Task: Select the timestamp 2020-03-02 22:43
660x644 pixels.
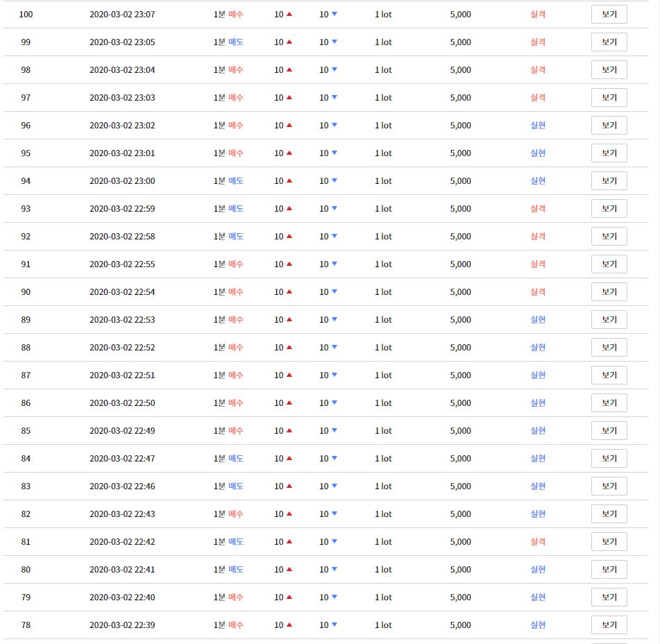Action: [x=122, y=514]
